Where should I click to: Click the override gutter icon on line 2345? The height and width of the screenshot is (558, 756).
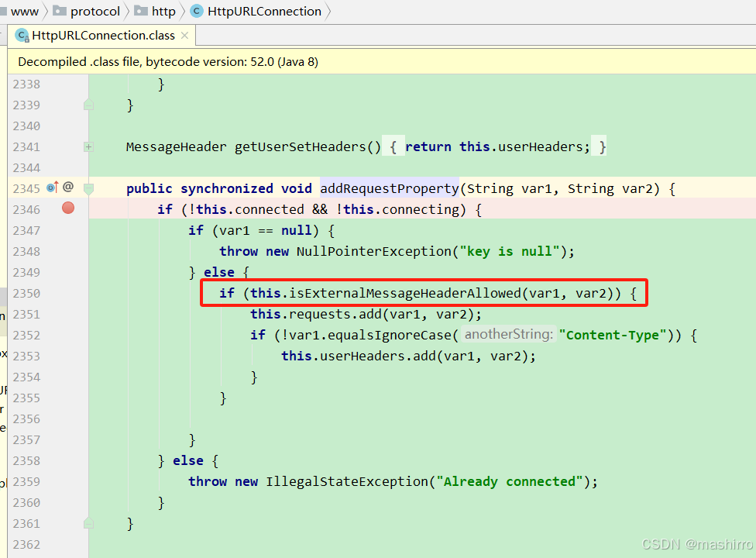pos(52,187)
